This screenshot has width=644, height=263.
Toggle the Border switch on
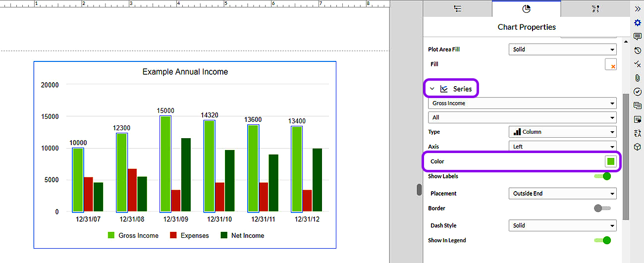[602, 209]
